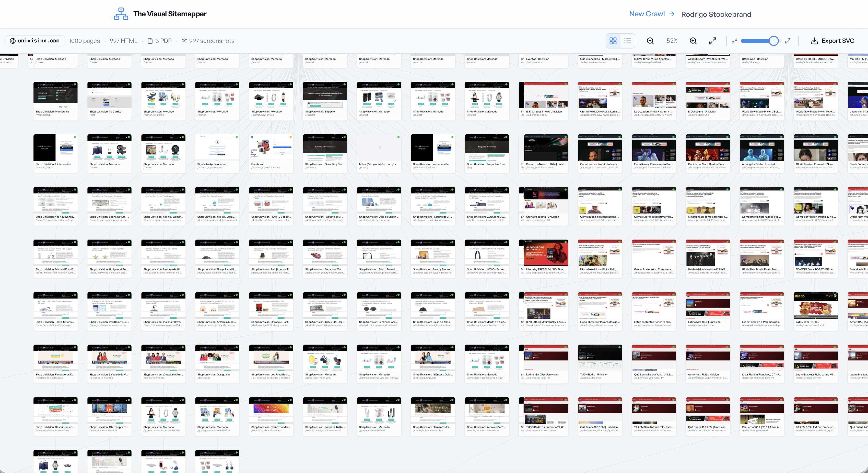Open Uforia Podcasts | Univision card
Image resolution: width=868 pixels, height=473 pixels.
(x=546, y=206)
